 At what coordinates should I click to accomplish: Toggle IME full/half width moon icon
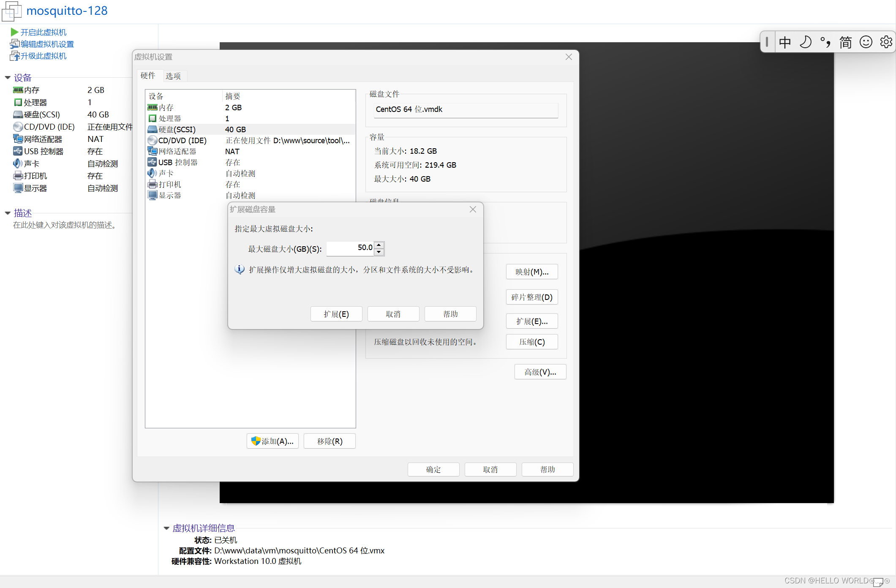coord(806,42)
